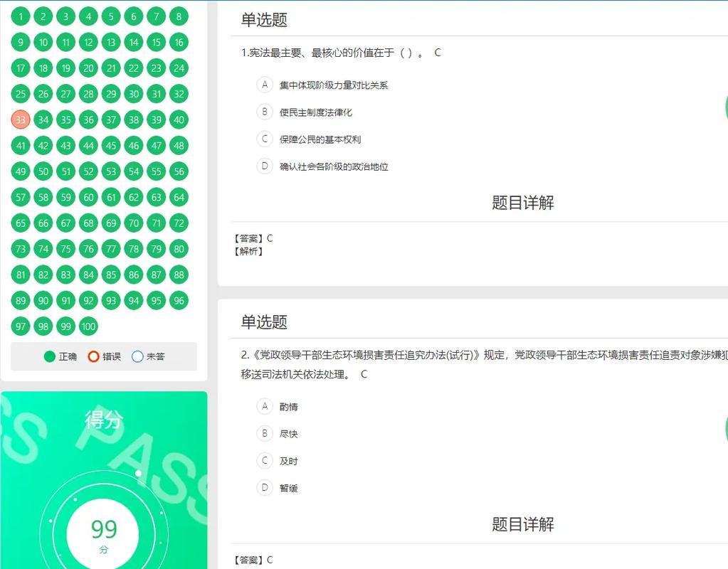Open question 81

pos(21,275)
